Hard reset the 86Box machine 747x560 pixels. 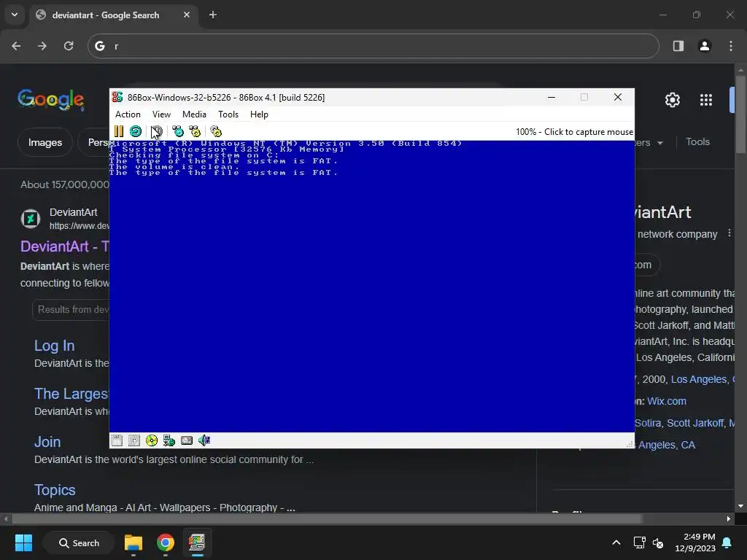point(136,131)
